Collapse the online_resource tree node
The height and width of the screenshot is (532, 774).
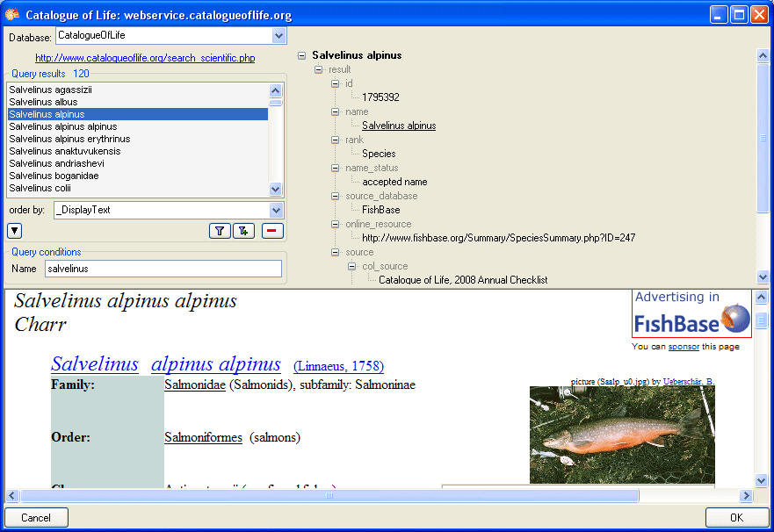tap(336, 225)
